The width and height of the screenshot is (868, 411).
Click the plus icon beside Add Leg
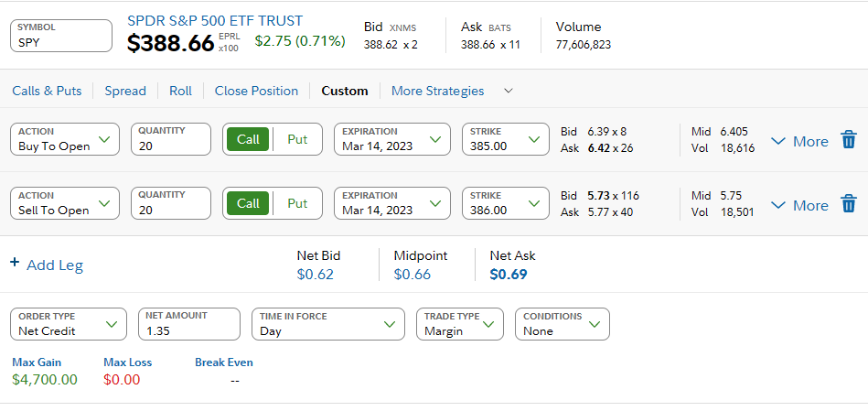pyautogui.click(x=15, y=264)
